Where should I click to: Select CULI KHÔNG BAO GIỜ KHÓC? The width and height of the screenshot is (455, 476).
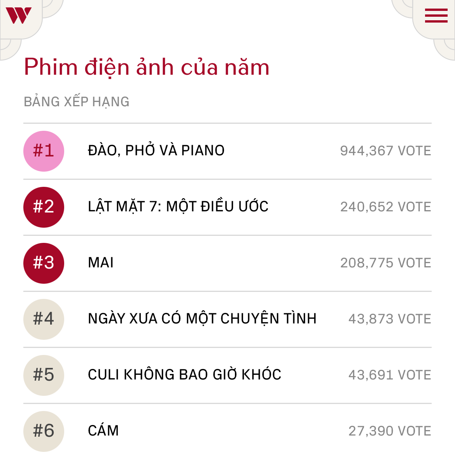(184, 375)
